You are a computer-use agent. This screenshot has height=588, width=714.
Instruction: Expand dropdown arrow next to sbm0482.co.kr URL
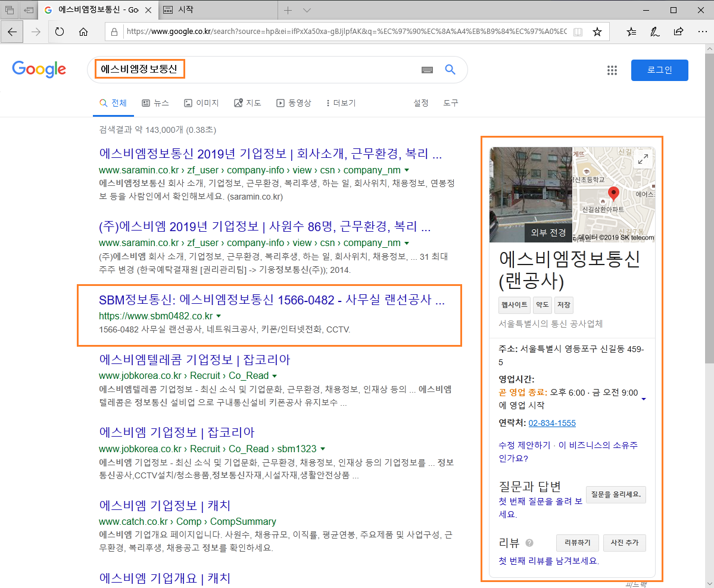[219, 316]
